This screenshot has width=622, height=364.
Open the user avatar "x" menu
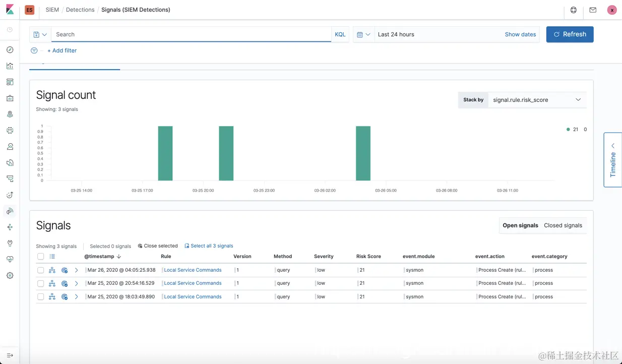(x=612, y=10)
